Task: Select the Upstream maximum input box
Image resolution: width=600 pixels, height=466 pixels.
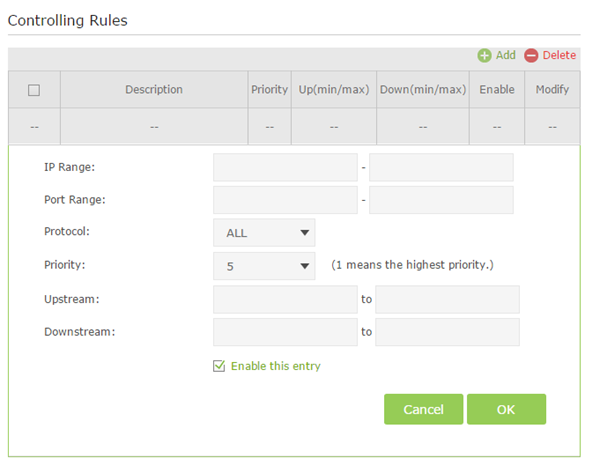Action: click(447, 299)
